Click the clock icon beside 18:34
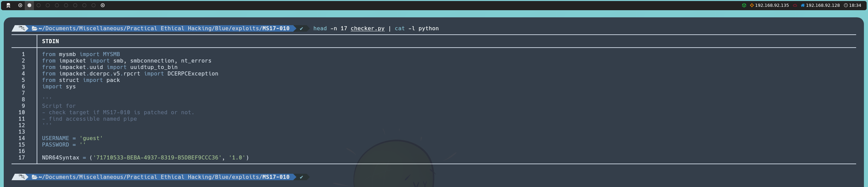868x187 pixels. click(846, 5)
